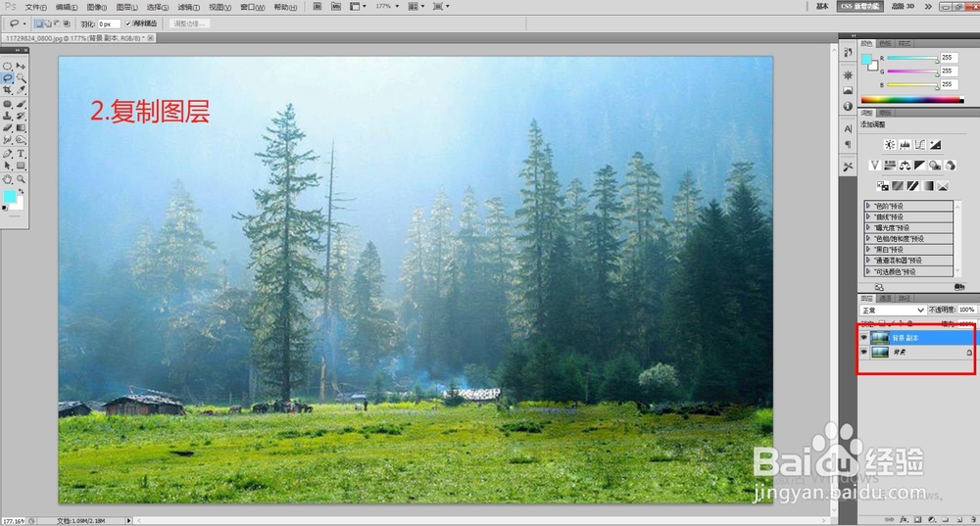Open the 选择 menu

[x=158, y=7]
